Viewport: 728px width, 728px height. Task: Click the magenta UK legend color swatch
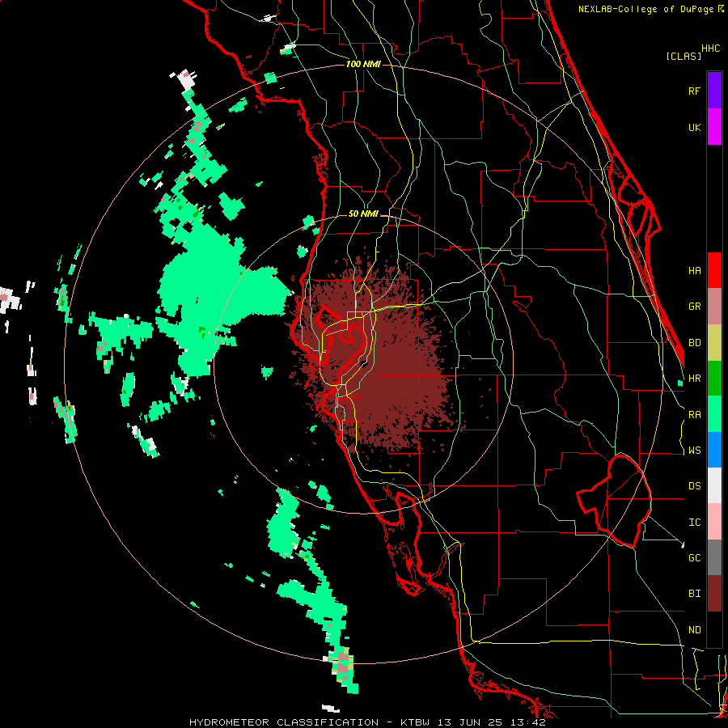pos(714,127)
